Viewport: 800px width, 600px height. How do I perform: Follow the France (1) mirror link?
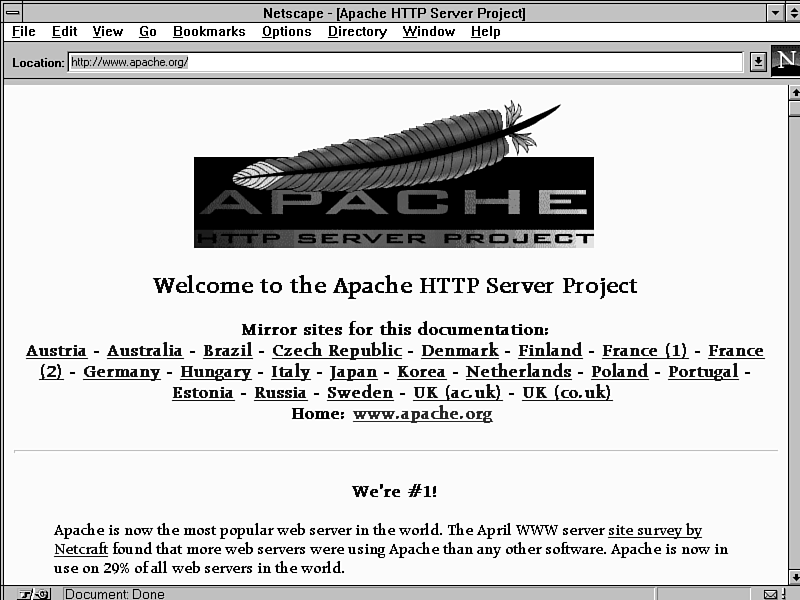[x=645, y=351]
